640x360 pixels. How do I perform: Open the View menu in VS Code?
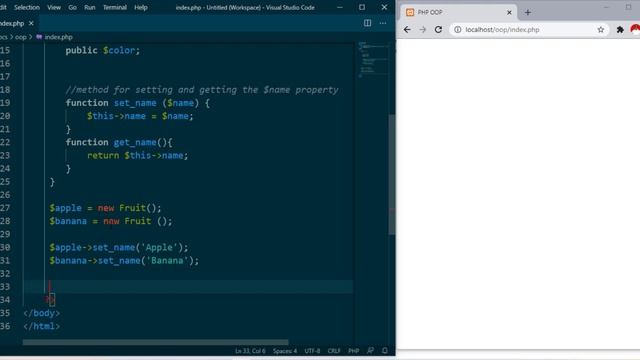point(53,7)
